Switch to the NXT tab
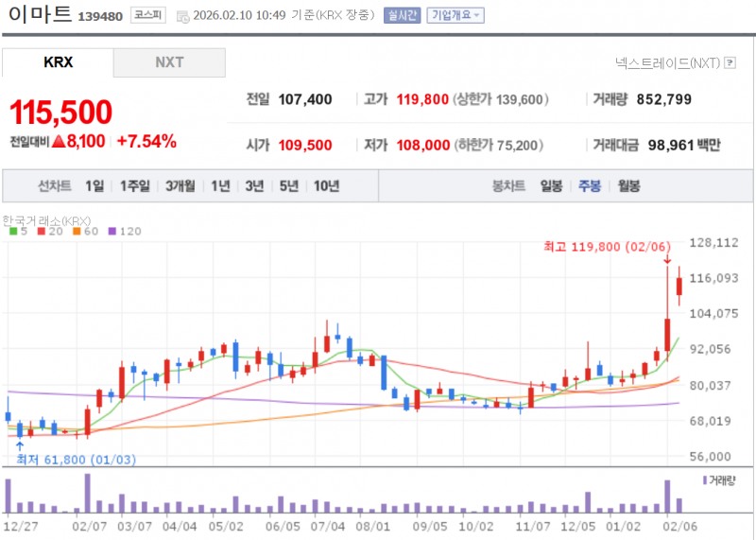This screenshot has width=756, height=540. 169,62
